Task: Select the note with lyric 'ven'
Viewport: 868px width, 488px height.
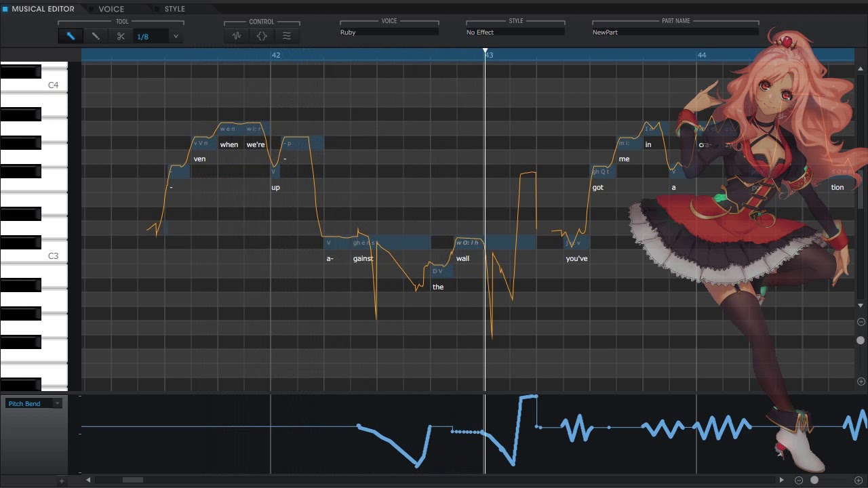Action: [205, 143]
